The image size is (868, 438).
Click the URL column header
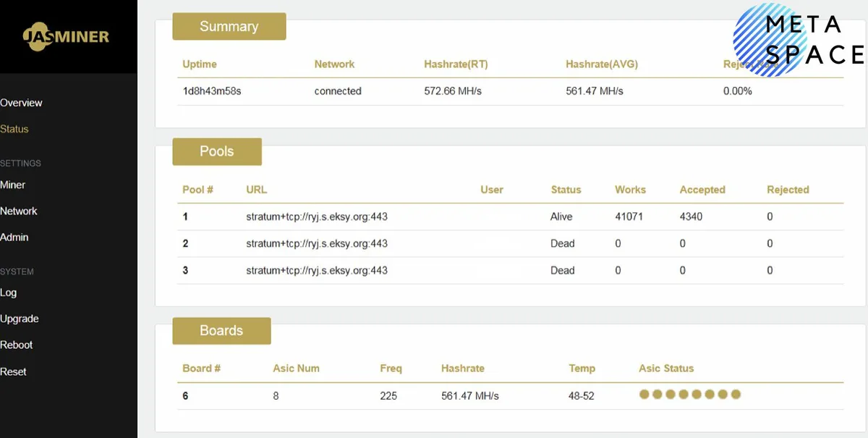coord(257,190)
